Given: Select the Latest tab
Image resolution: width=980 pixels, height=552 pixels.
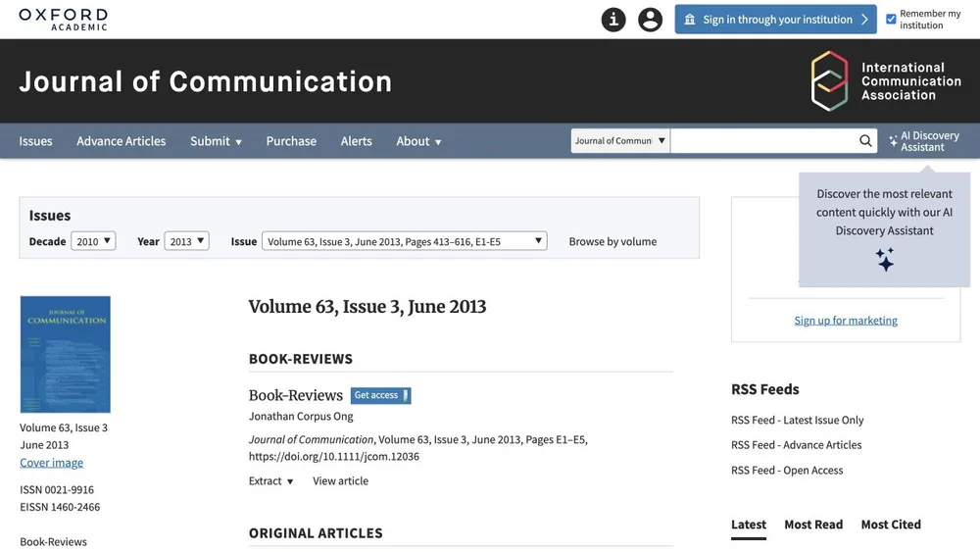Looking at the screenshot, I should pyautogui.click(x=749, y=525).
